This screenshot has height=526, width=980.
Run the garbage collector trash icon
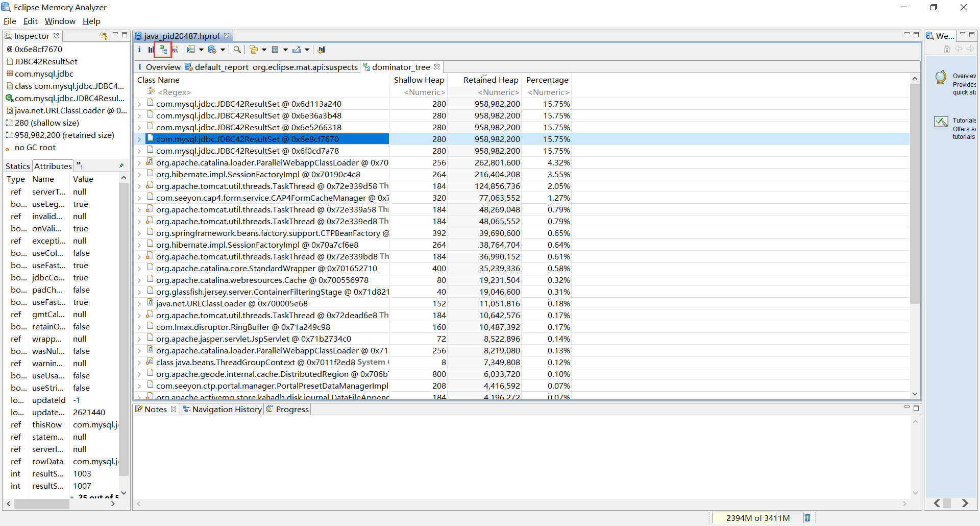pyautogui.click(x=807, y=518)
